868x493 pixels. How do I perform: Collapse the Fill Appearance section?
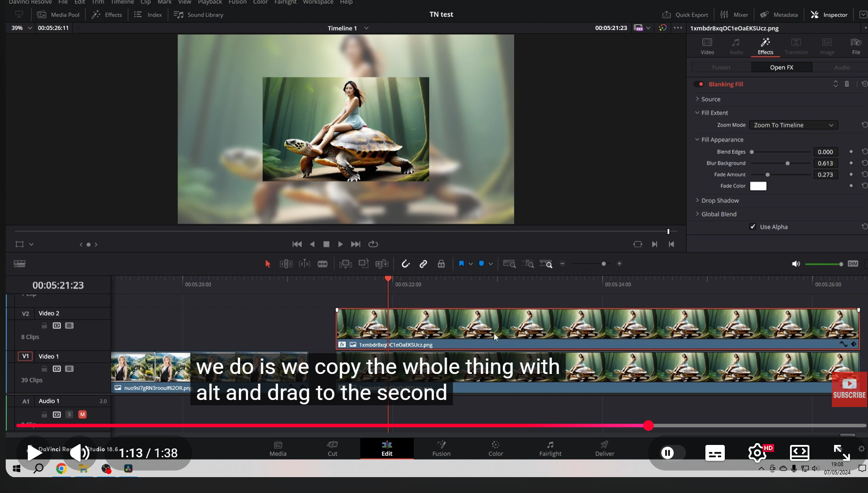(x=697, y=140)
